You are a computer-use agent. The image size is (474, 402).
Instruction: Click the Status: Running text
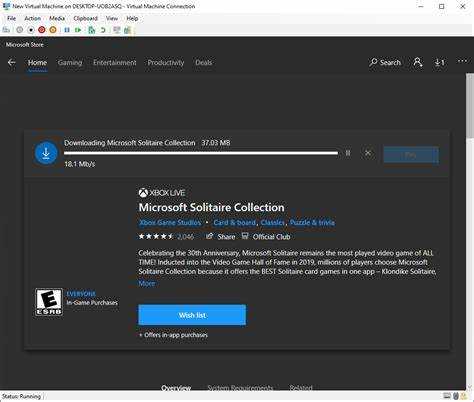point(21,396)
